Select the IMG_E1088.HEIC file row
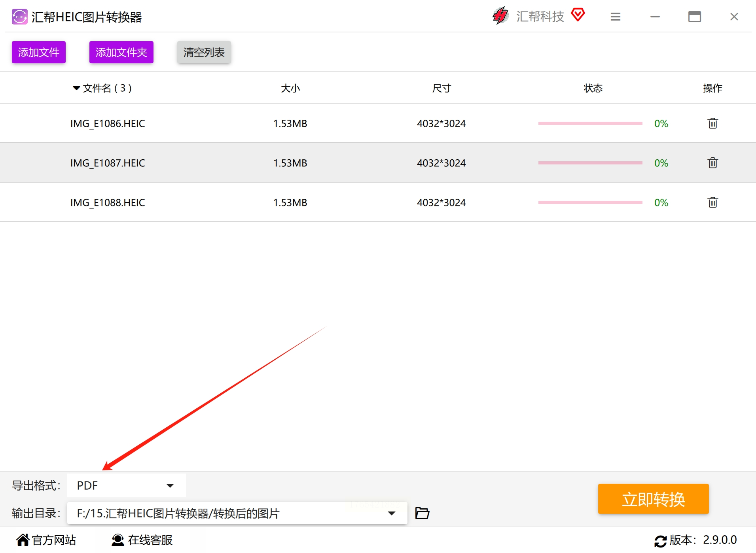This screenshot has width=756, height=553. [378, 202]
